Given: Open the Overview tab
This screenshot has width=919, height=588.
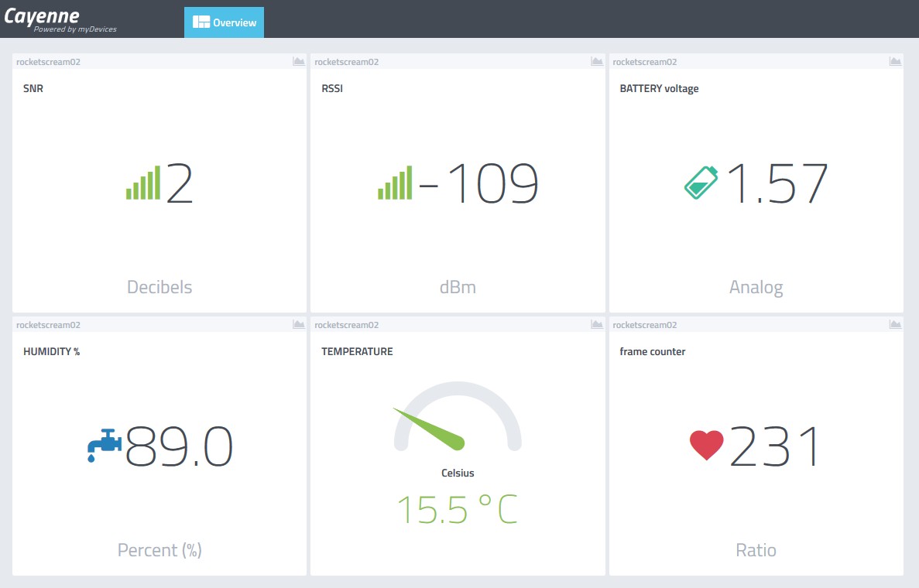Looking at the screenshot, I should (x=224, y=22).
